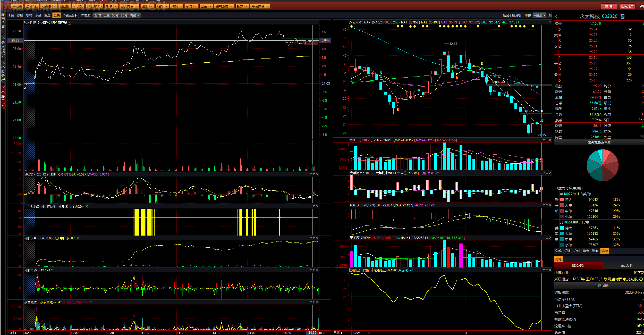Click the 14:55 time axis marker
Image resolution: width=644 pixels, height=335 pixels.
312,333
